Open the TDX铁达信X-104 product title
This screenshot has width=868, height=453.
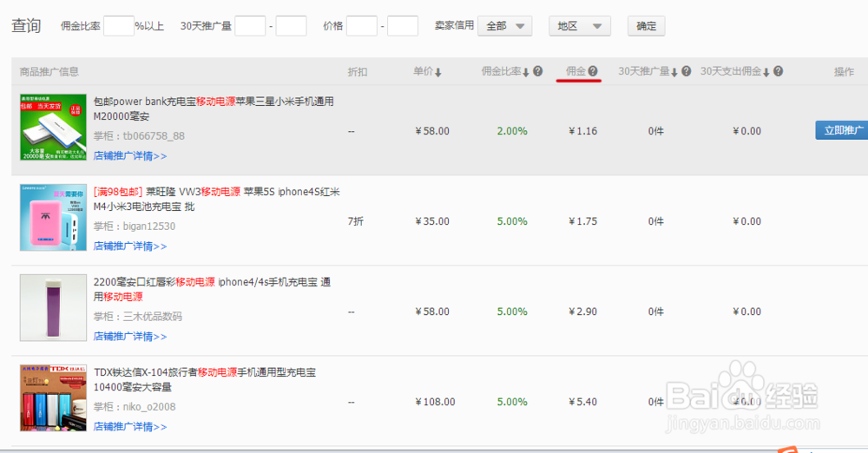[x=205, y=380]
